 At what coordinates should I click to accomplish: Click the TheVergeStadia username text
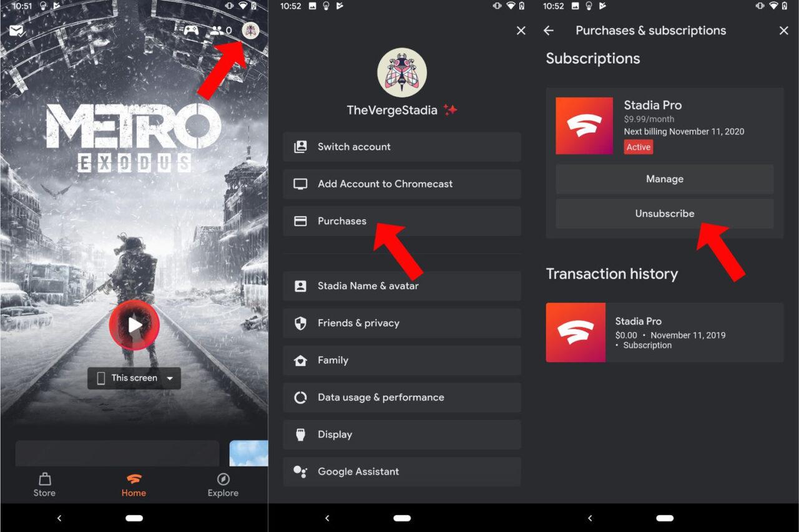tap(393, 110)
